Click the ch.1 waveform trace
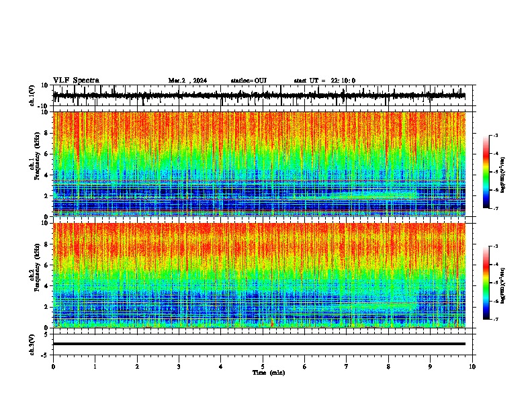Image resolution: width=532 pixels, height=411 pixels. (259, 95)
